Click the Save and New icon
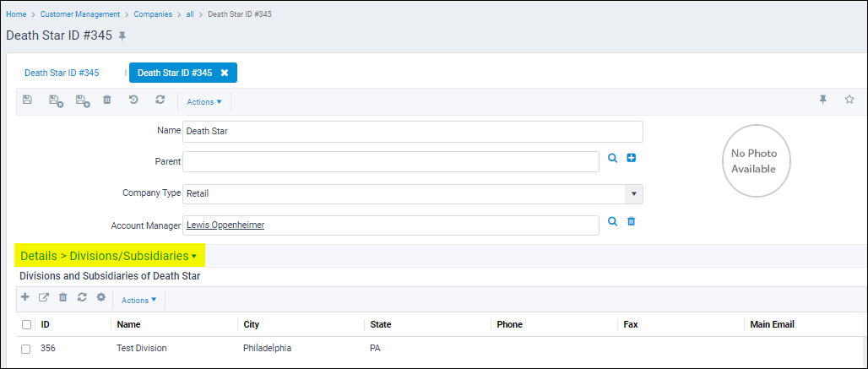 click(83, 100)
